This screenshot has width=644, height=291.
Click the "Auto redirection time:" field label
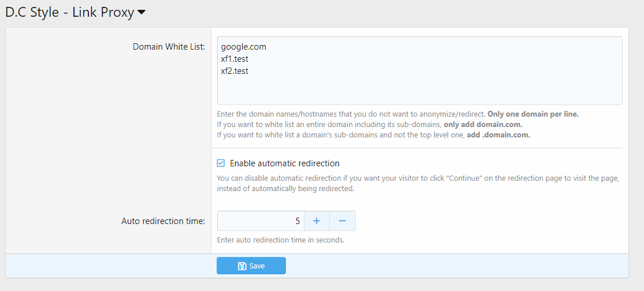click(163, 221)
